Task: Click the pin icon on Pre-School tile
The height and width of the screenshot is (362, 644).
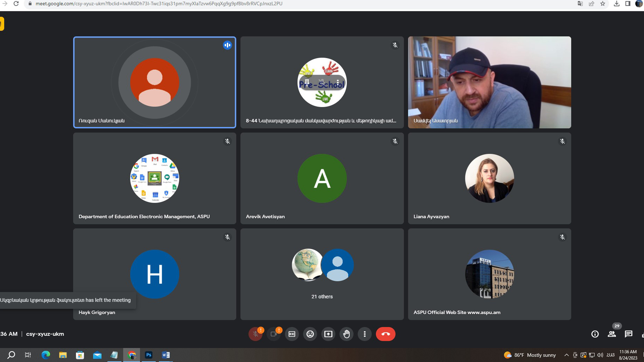Action: tap(307, 82)
